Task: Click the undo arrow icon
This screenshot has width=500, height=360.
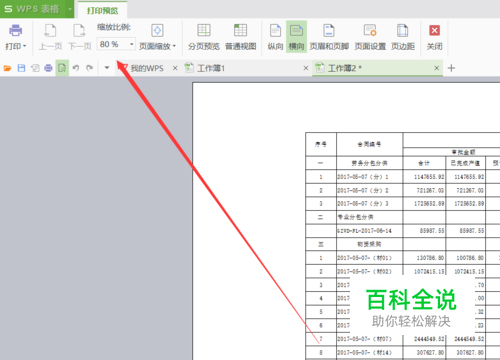Action: 76,68
